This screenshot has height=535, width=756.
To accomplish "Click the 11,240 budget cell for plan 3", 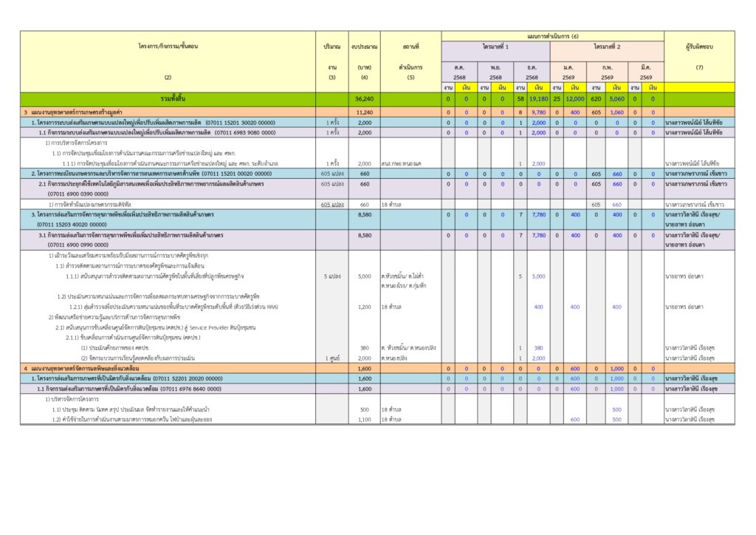I will (x=364, y=112).
